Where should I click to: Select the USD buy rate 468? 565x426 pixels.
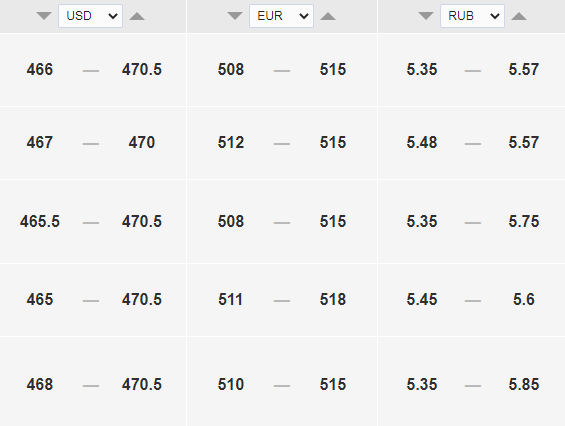coord(40,384)
